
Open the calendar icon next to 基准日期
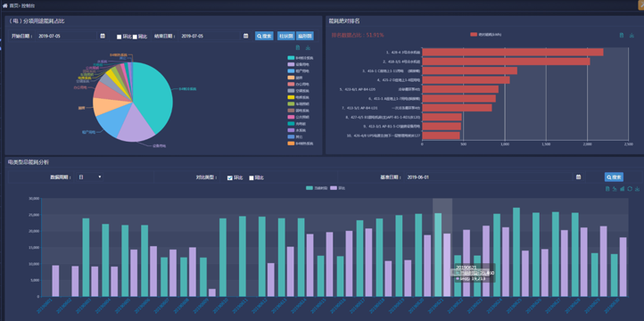578,177
